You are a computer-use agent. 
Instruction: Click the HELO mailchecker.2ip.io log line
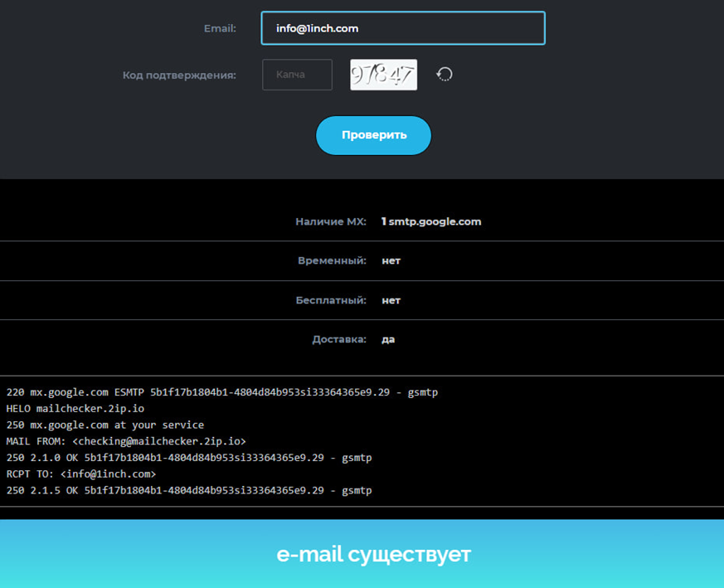[75, 408]
